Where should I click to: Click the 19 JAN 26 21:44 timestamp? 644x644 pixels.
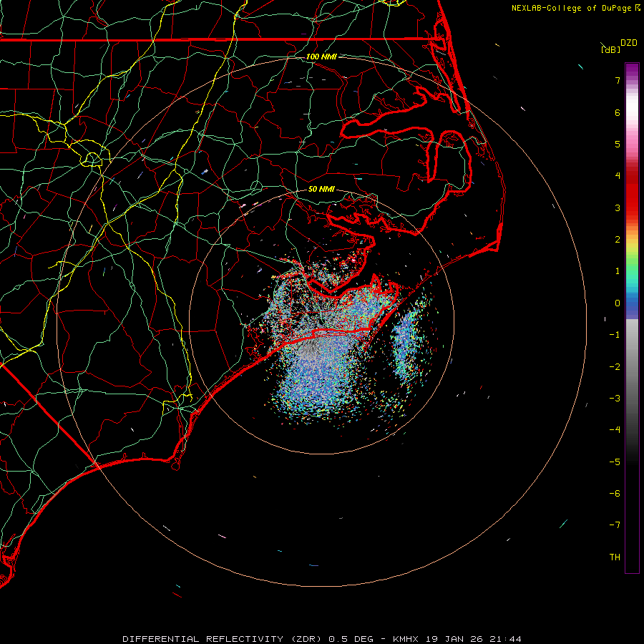coord(474,639)
